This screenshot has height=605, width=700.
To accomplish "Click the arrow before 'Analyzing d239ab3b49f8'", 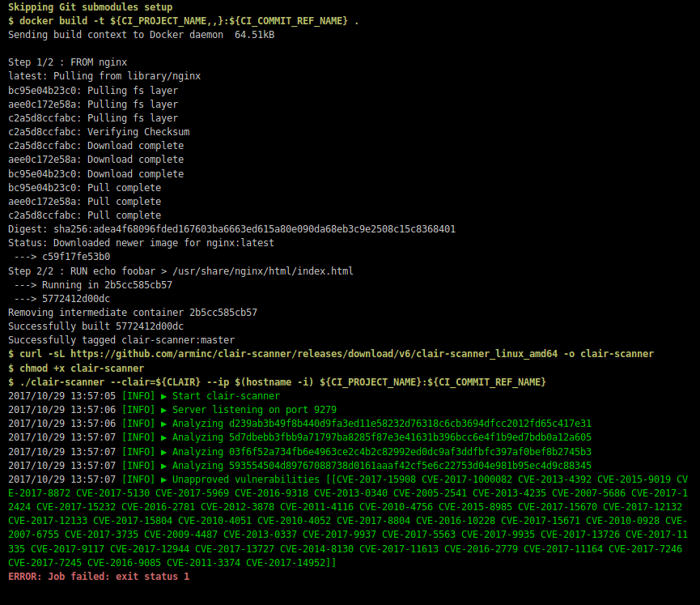I will [164, 424].
